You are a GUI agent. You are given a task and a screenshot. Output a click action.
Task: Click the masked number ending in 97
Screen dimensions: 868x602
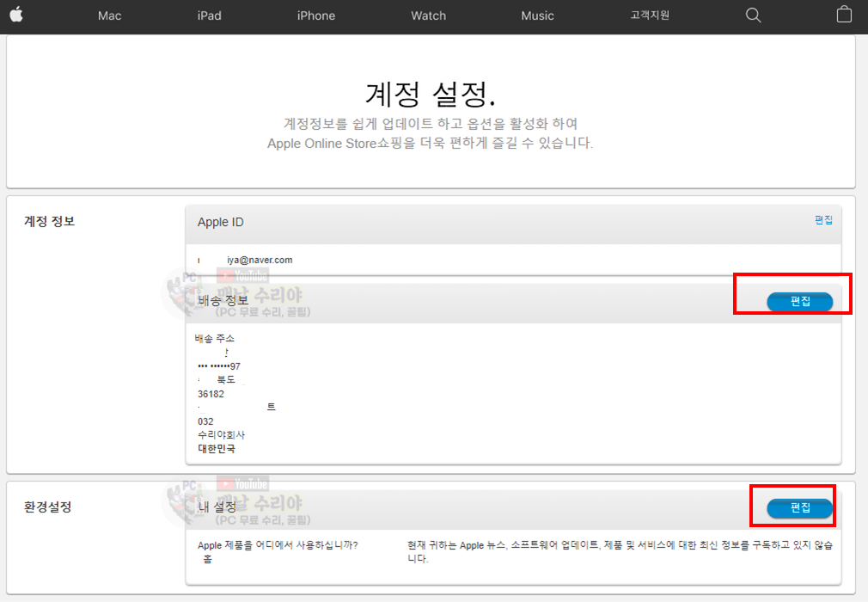(x=219, y=366)
